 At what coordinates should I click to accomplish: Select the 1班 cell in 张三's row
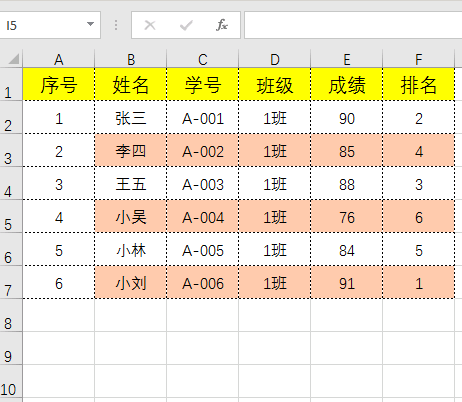click(x=275, y=117)
